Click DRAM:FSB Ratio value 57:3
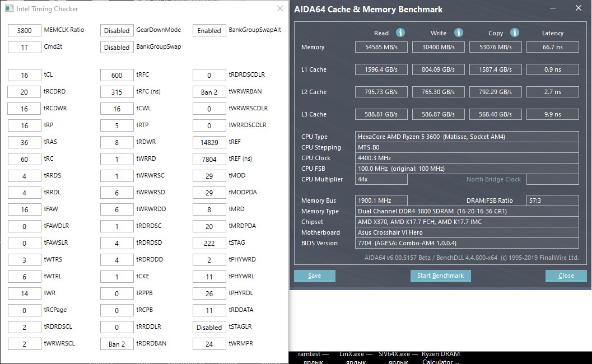The height and width of the screenshot is (364, 592). [553, 200]
